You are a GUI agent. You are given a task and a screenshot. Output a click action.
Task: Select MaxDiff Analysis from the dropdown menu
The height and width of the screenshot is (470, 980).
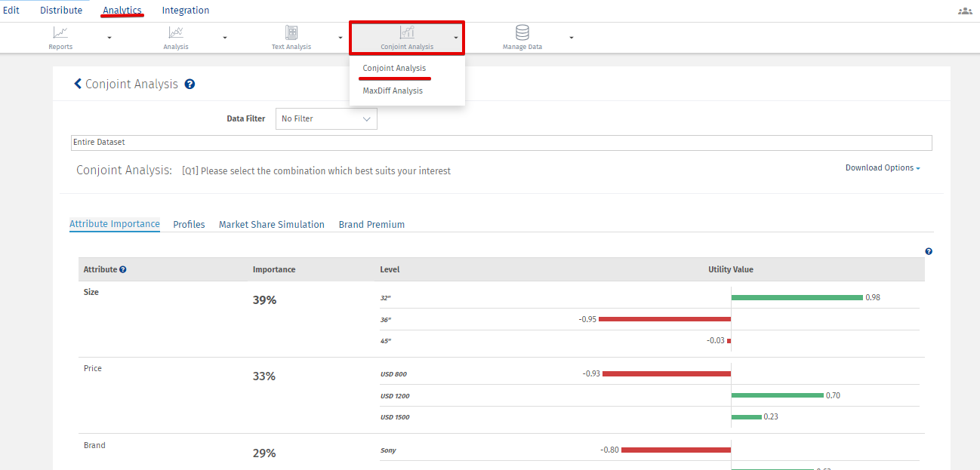pyautogui.click(x=393, y=91)
